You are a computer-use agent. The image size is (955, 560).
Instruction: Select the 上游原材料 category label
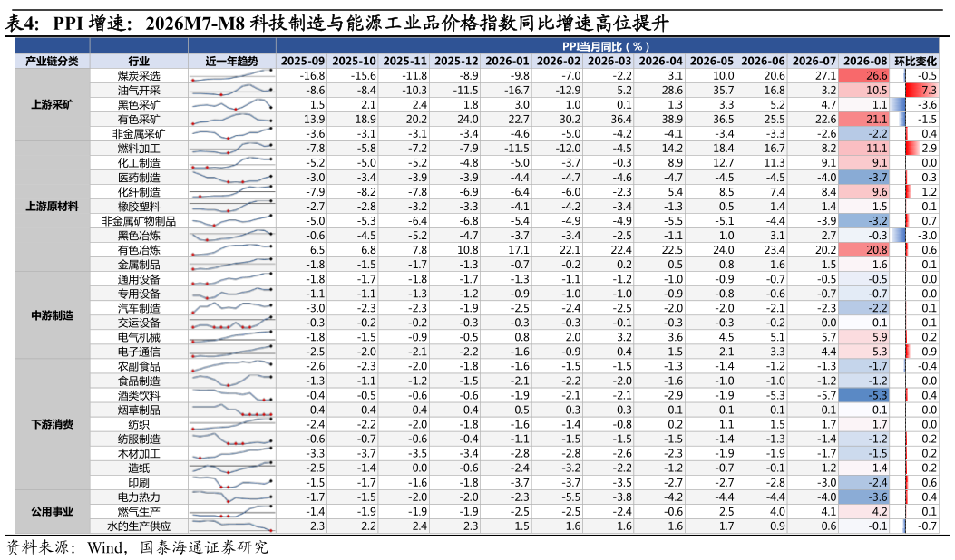coord(52,207)
